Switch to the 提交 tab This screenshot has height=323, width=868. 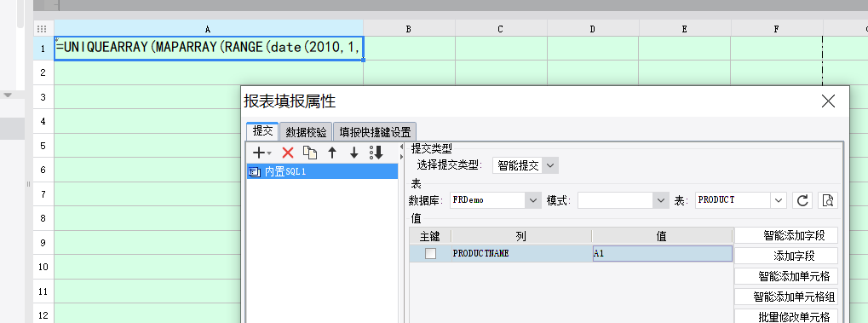[262, 131]
